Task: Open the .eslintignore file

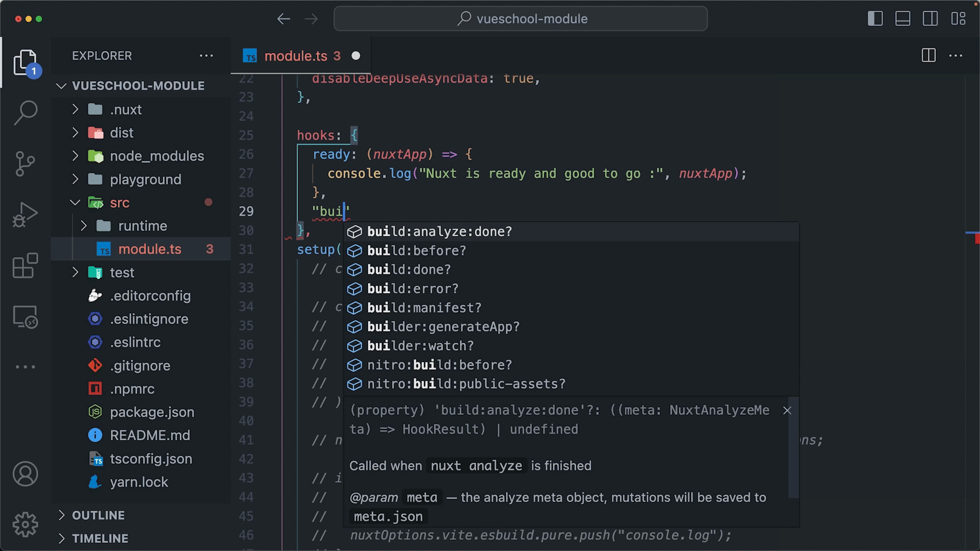Action: click(141, 319)
